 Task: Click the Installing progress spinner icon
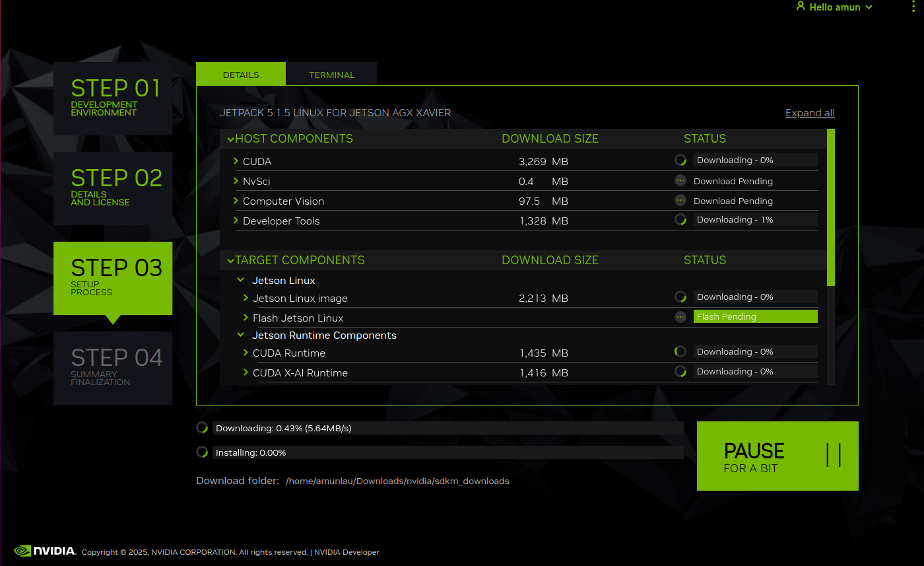point(203,452)
